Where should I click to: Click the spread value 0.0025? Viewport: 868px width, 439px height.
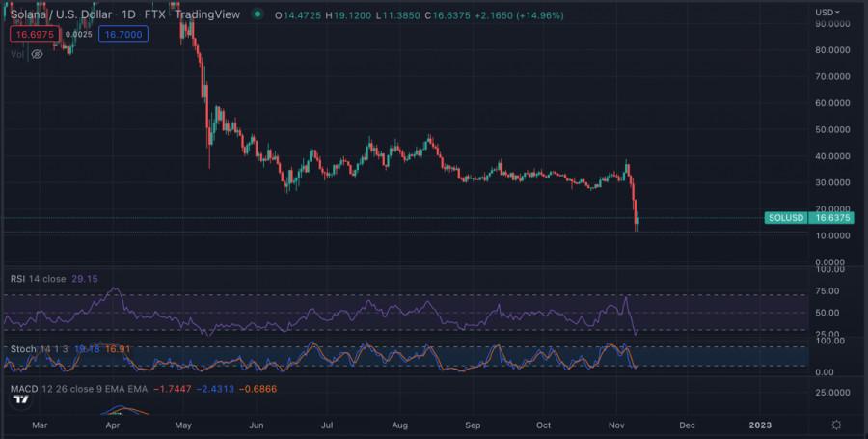point(79,35)
